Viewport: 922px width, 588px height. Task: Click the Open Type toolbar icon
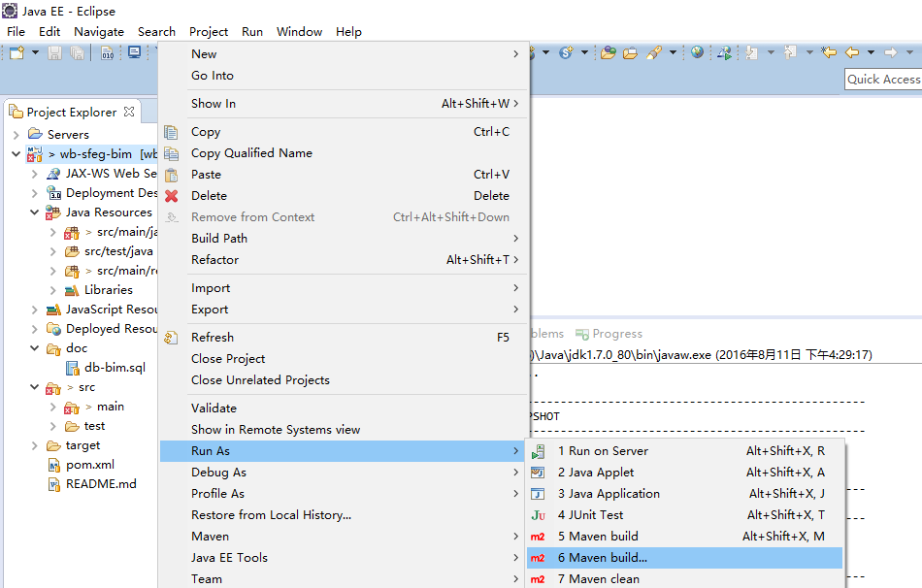609,52
